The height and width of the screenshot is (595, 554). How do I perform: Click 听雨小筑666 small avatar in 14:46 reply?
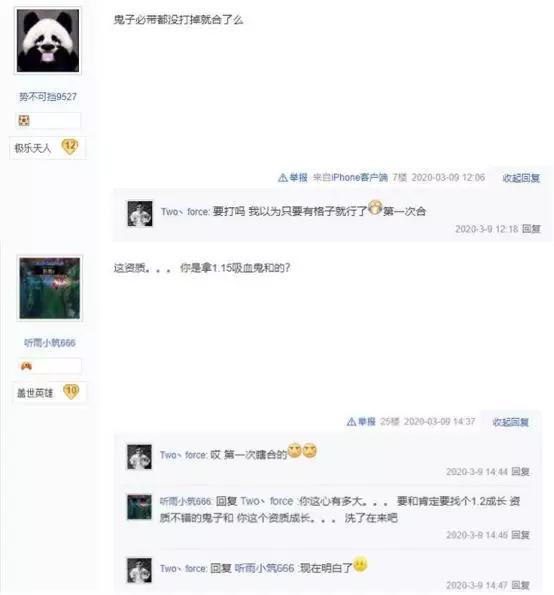[x=139, y=507]
